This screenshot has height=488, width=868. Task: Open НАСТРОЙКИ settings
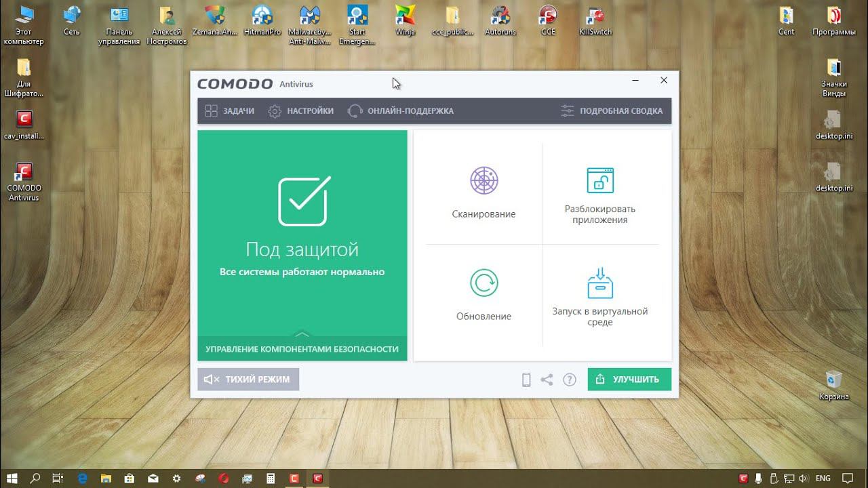[x=301, y=111]
